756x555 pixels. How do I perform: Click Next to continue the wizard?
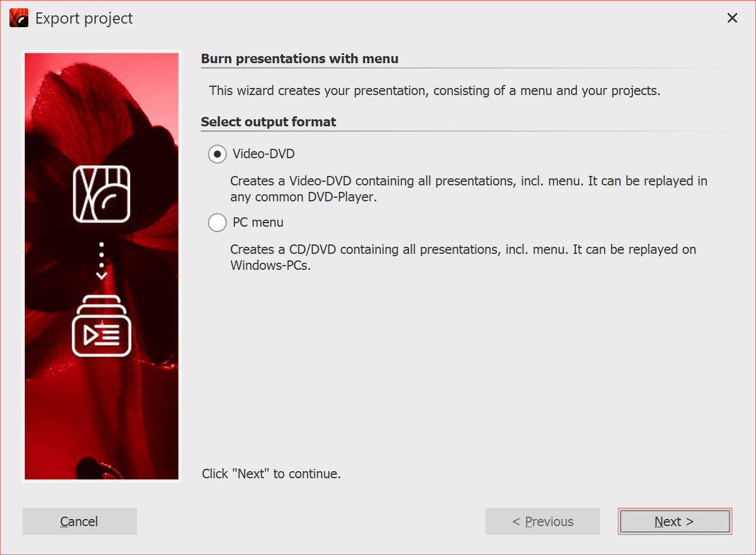pyautogui.click(x=674, y=521)
